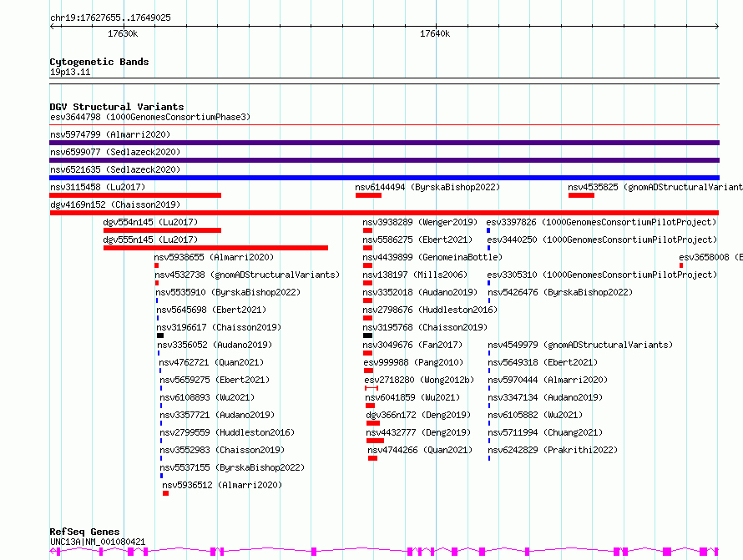Click dgv366n172 (Deng2019) variant

418,415
